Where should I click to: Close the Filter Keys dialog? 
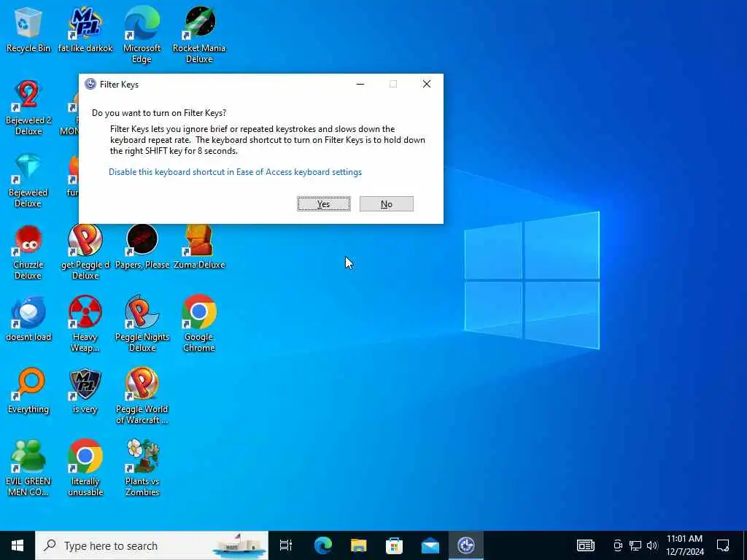coord(426,84)
